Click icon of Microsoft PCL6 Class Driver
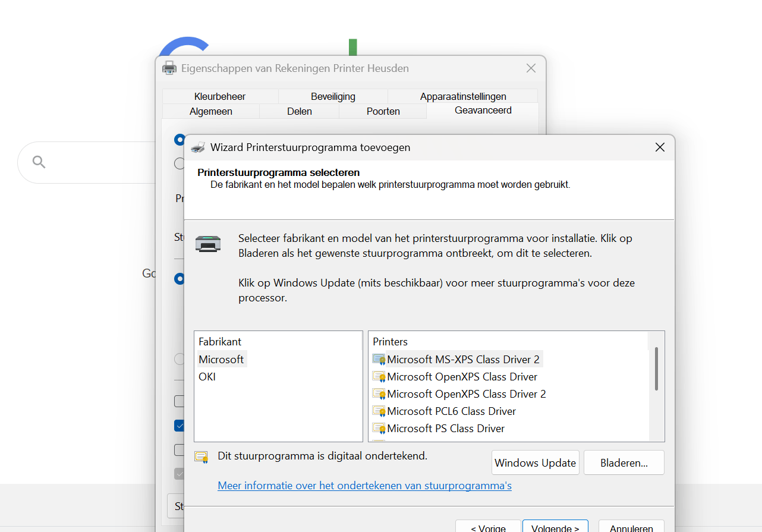 (x=379, y=411)
